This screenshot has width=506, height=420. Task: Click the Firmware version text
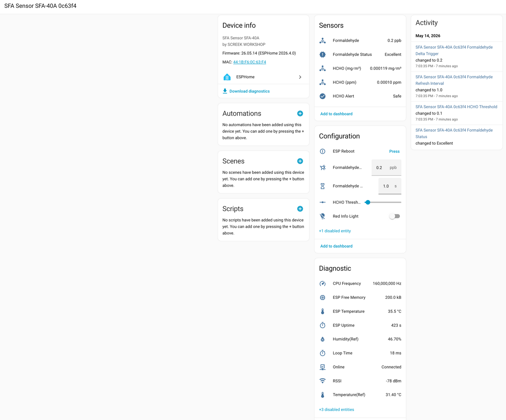(x=259, y=53)
